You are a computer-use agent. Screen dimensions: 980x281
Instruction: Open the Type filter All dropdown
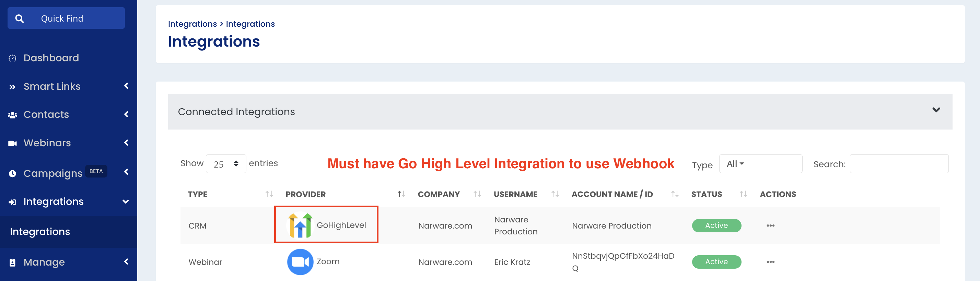pyautogui.click(x=760, y=164)
